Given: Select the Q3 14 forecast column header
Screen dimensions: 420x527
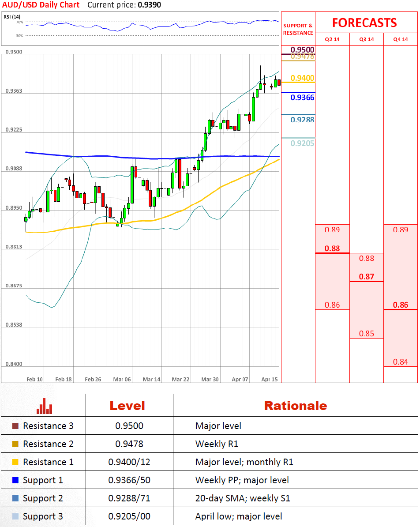Looking at the screenshot, I should [x=366, y=39].
